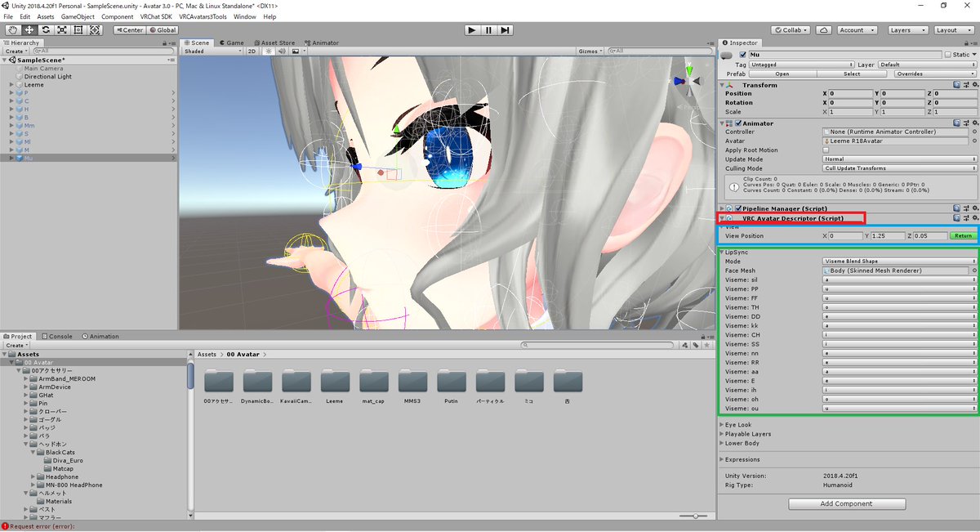Screen dimensions: 980x532
Task: Toggle scene lighting sun icon
Action: click(x=268, y=51)
